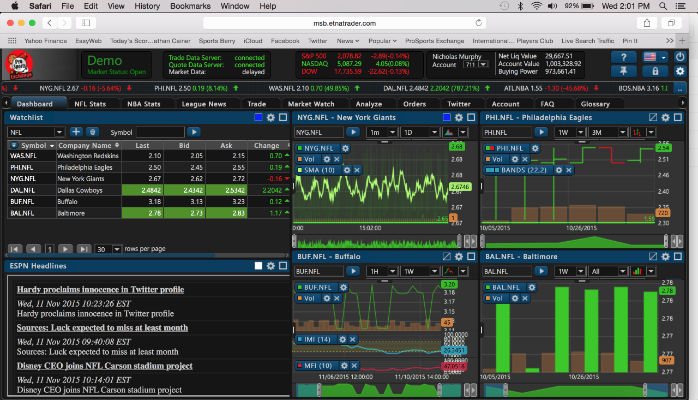Viewport: 698px width, 400px height.
Task: Remove the Vol indicator on the BAL.NFL chart
Action: pos(525,298)
